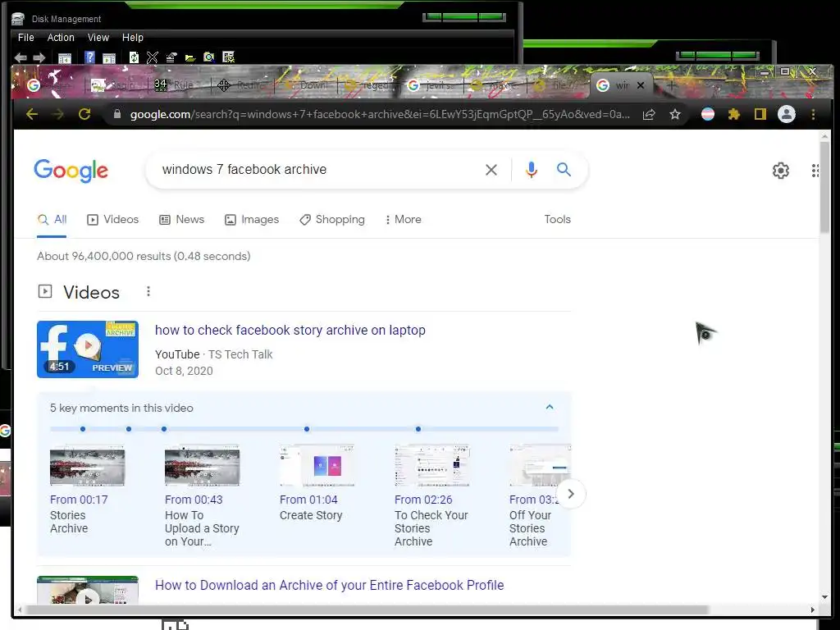Collapse the 5 key moments panel
The height and width of the screenshot is (630, 840).
point(549,407)
